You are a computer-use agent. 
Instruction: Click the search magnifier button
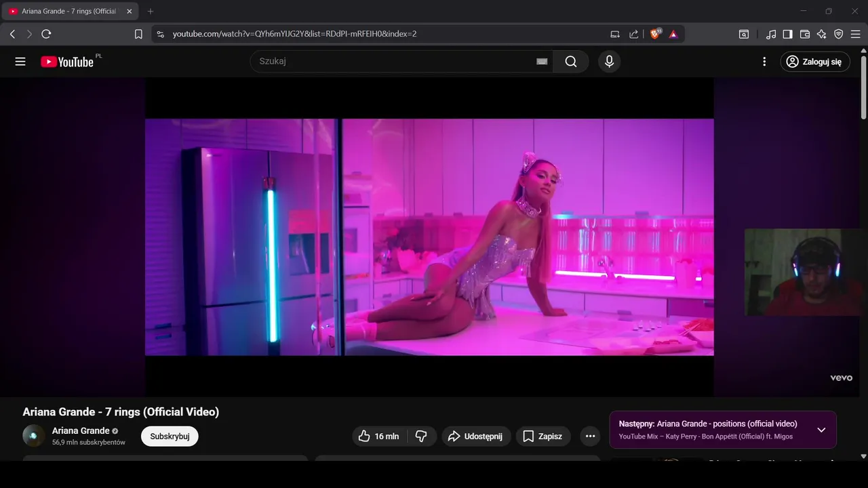click(x=571, y=62)
